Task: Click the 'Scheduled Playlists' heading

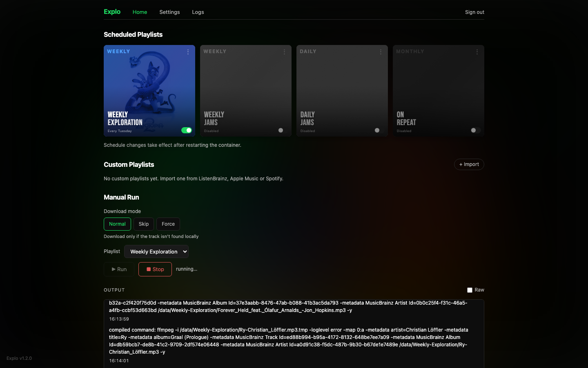Action: pos(133,34)
